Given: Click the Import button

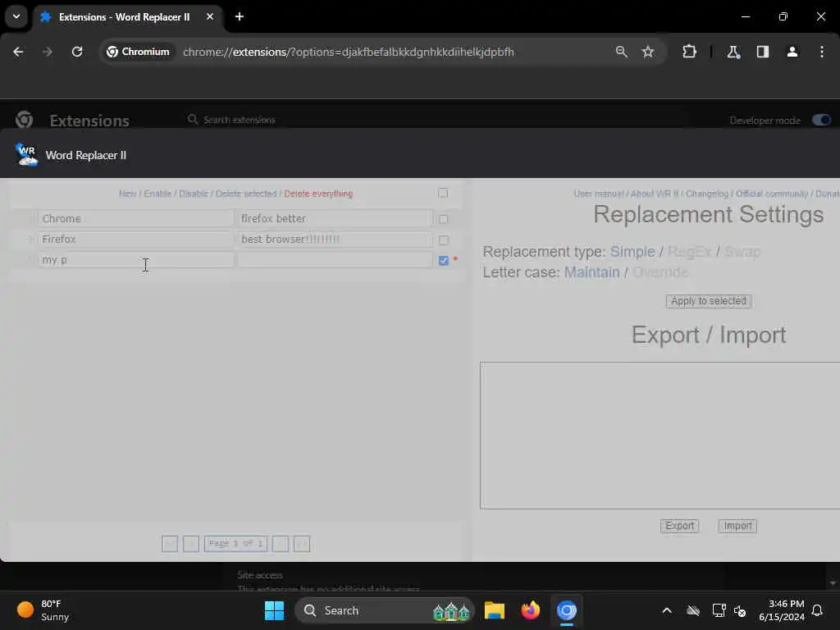Looking at the screenshot, I should pyautogui.click(x=737, y=526).
